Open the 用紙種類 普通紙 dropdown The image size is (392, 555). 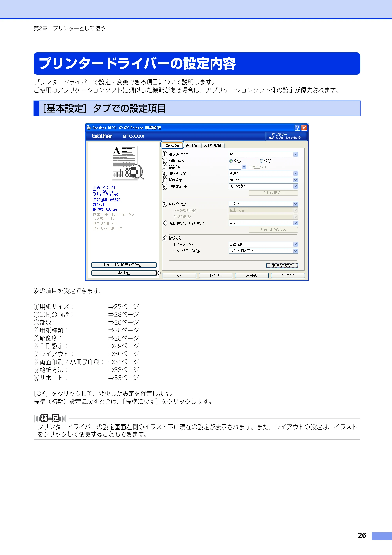tap(263, 173)
